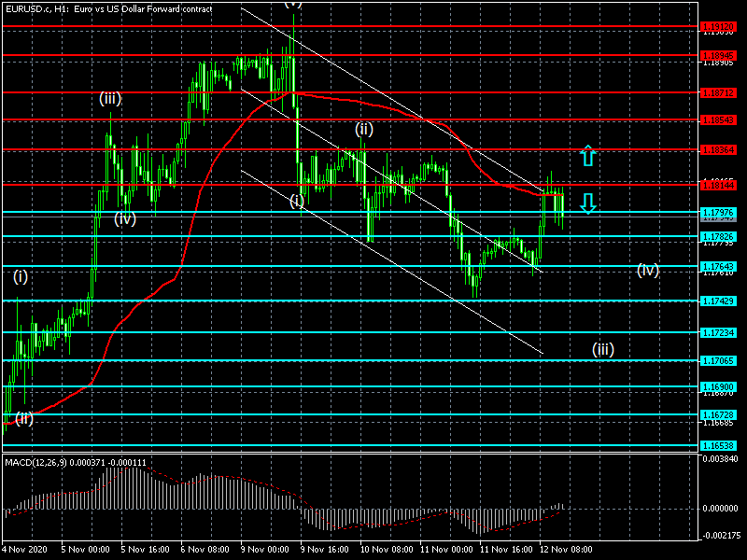Click the 9 Nov 00:00 time label
This screenshot has height=560, width=747.
point(265,550)
